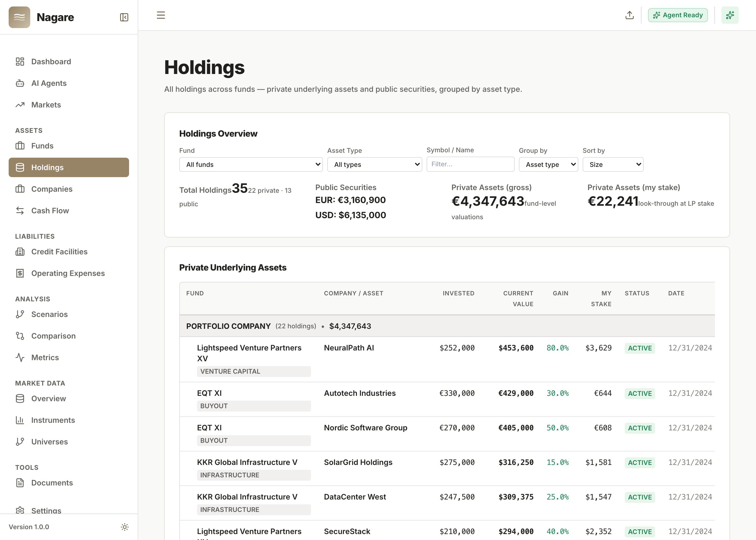Viewport: 756px width, 540px height.
Task: Collapse the PORTFOLIO COMPANY group row
Action: coord(447,326)
